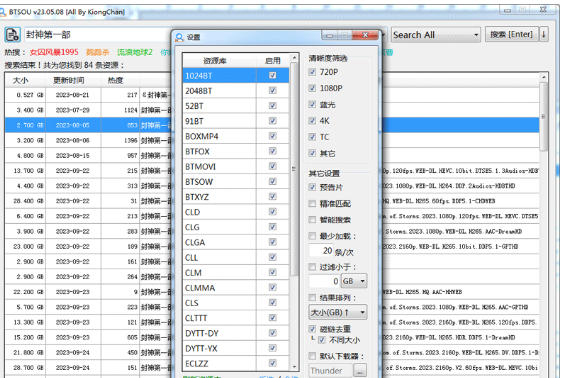This screenshot has width=563, height=378.
Task: Select the 23.000 GB result row
Action: [88, 246]
